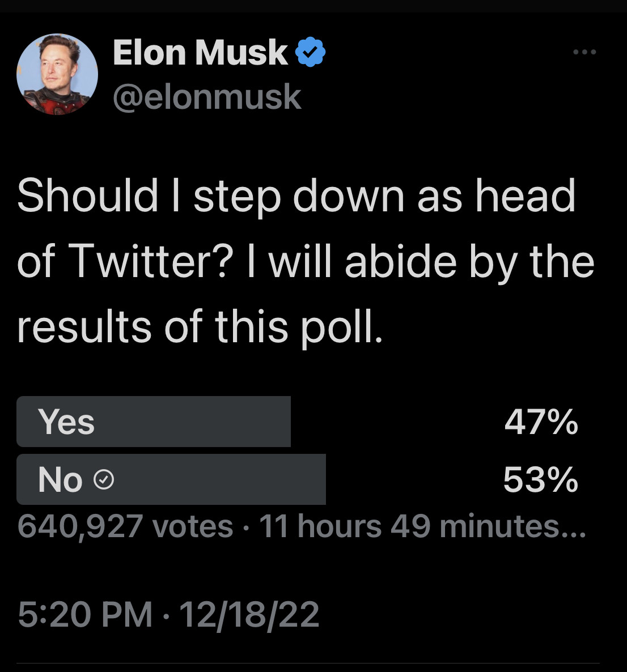627x672 pixels.
Task: Click the word "Should" in the tweet
Action: pos(88,195)
